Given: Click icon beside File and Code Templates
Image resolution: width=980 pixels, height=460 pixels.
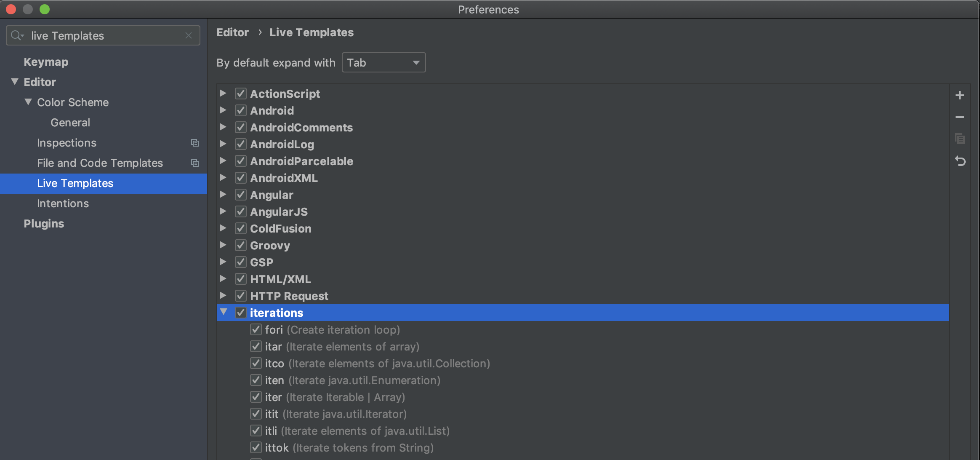Looking at the screenshot, I should (x=194, y=163).
